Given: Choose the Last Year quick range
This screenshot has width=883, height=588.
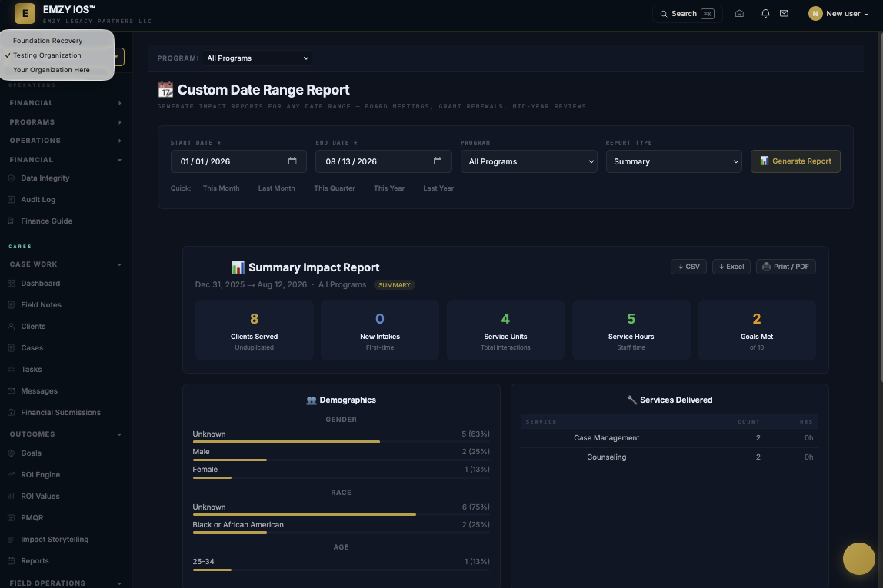Looking at the screenshot, I should point(438,188).
